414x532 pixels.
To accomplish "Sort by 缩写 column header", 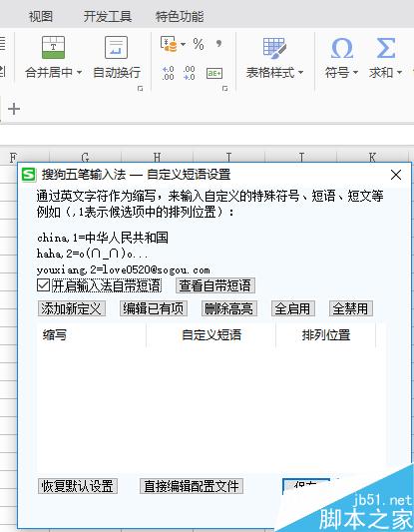I will 91,335.
